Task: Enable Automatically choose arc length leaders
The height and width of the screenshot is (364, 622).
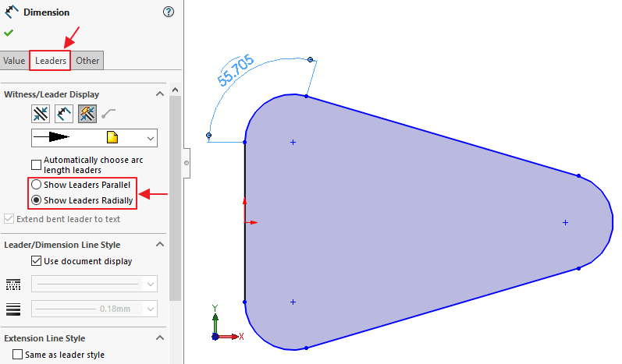Action: (x=36, y=164)
